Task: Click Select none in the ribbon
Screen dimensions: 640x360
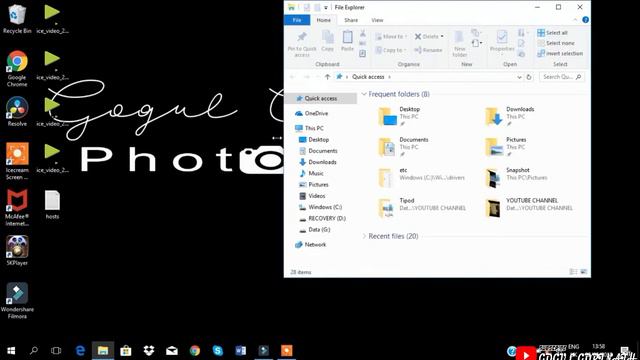Action: 556,43
